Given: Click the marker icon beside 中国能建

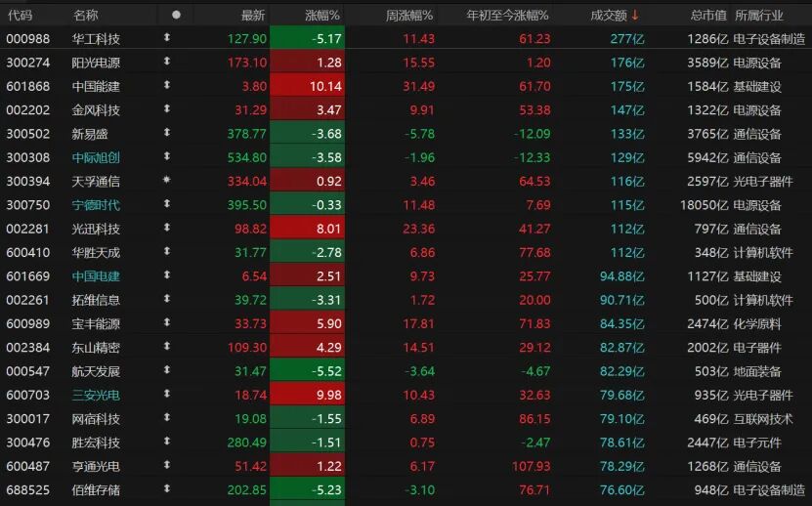Looking at the screenshot, I should 167,86.
